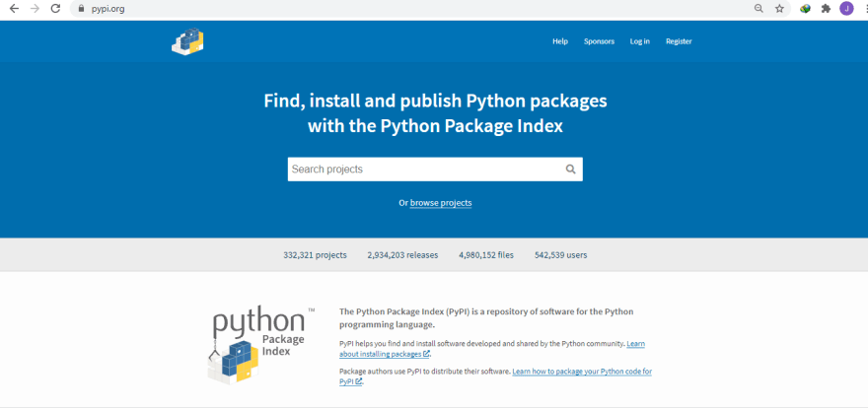Bookmark this page with the star icon
Screen dimensions: 868x410
[x=779, y=8]
